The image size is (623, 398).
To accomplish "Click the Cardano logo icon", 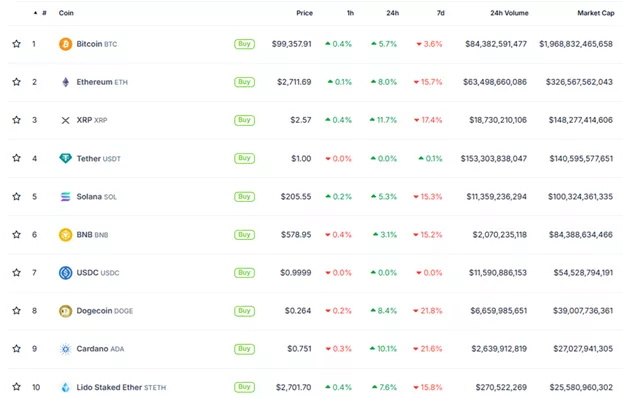I will tap(66, 349).
